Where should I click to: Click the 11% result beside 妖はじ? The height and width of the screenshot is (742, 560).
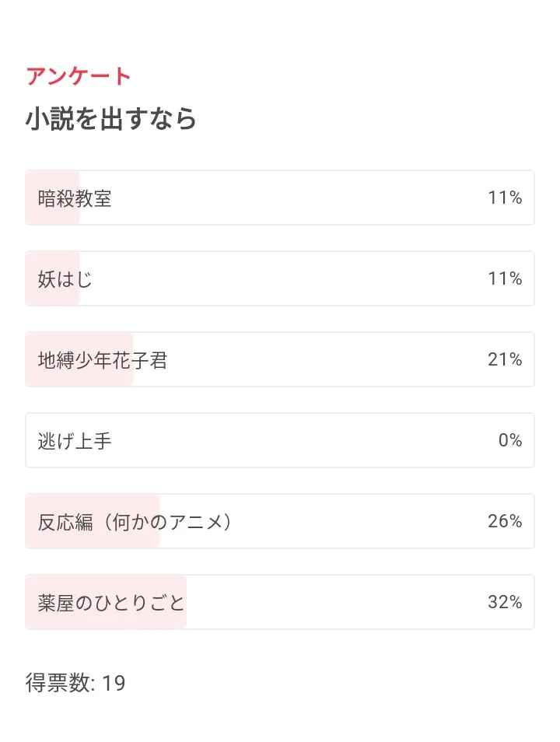pyautogui.click(x=505, y=279)
